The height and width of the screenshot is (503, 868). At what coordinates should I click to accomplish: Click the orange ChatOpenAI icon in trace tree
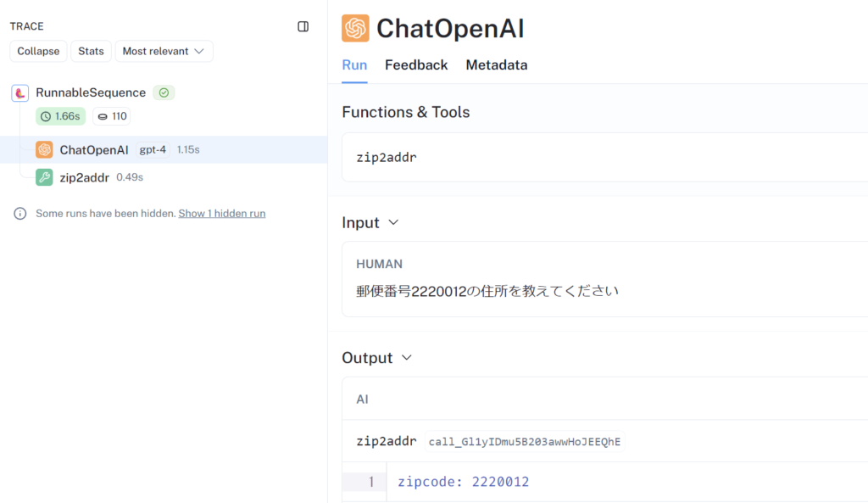pos(44,149)
